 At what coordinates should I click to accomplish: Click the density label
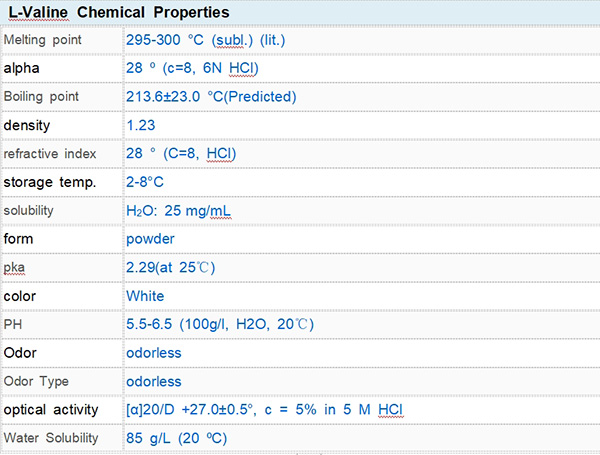click(26, 125)
